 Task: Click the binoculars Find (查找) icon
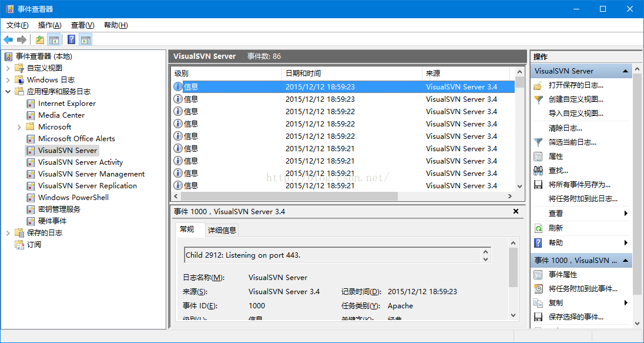click(x=538, y=171)
